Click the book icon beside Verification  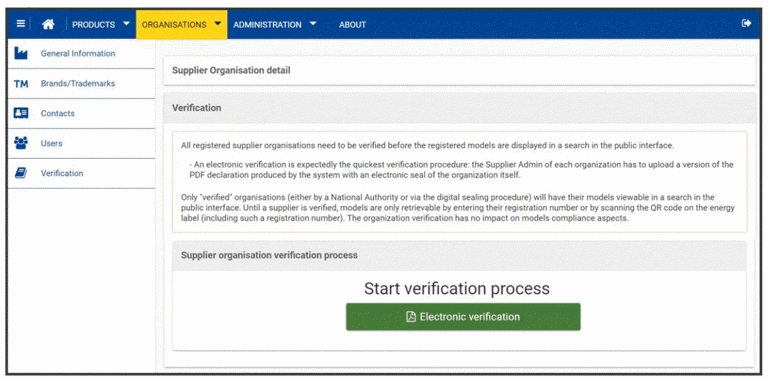(x=21, y=173)
